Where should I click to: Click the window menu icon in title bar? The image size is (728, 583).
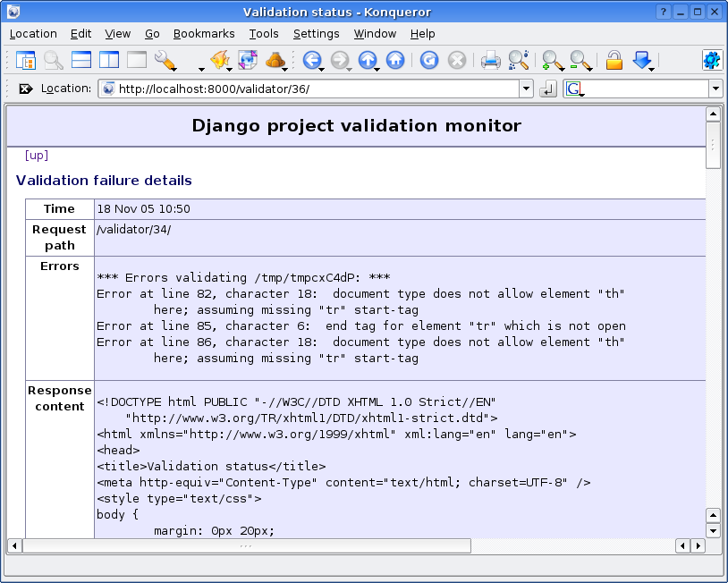click(13, 12)
